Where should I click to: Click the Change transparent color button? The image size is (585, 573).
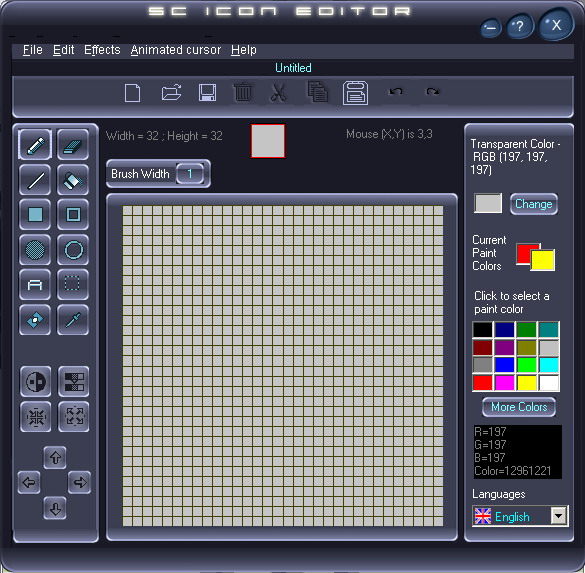(534, 204)
